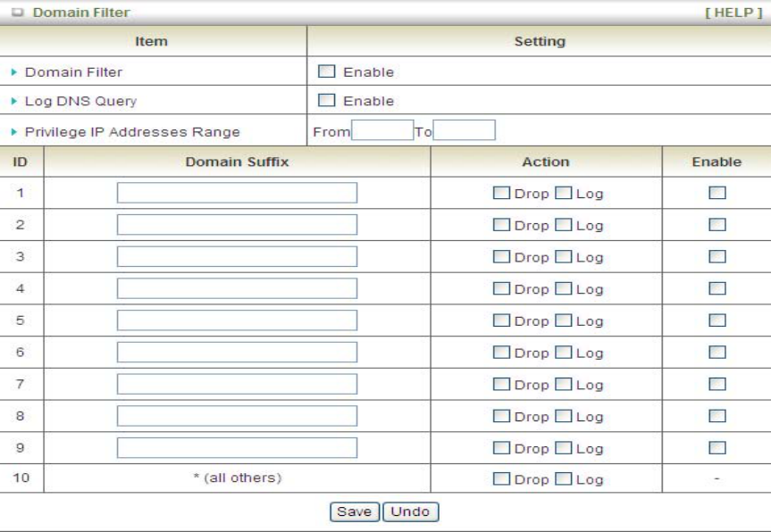Check Log action for rule 2

[564, 225]
